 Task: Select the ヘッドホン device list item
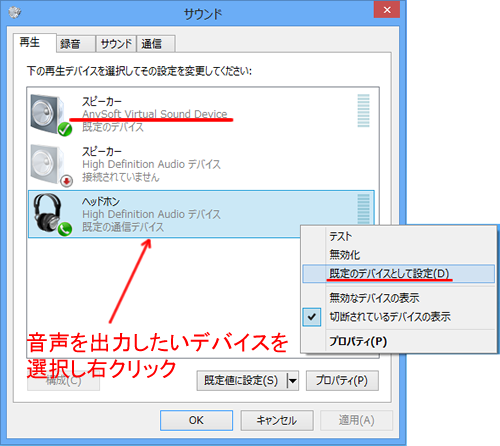click(201, 214)
